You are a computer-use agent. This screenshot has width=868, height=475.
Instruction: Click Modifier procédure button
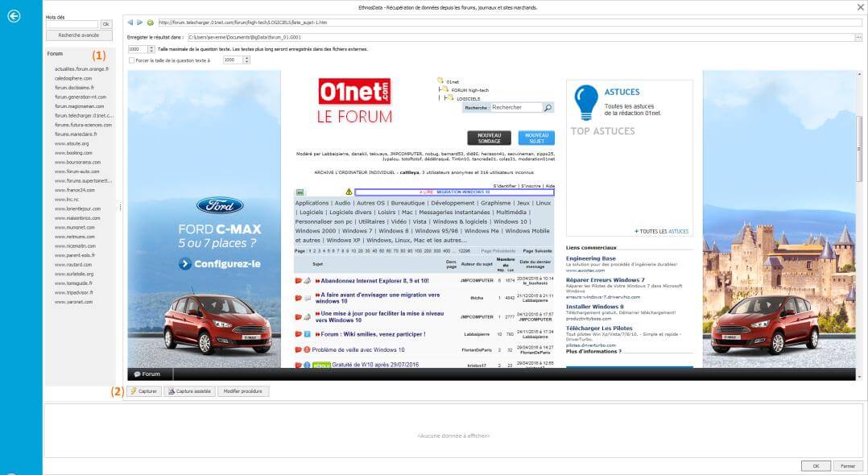click(x=243, y=390)
